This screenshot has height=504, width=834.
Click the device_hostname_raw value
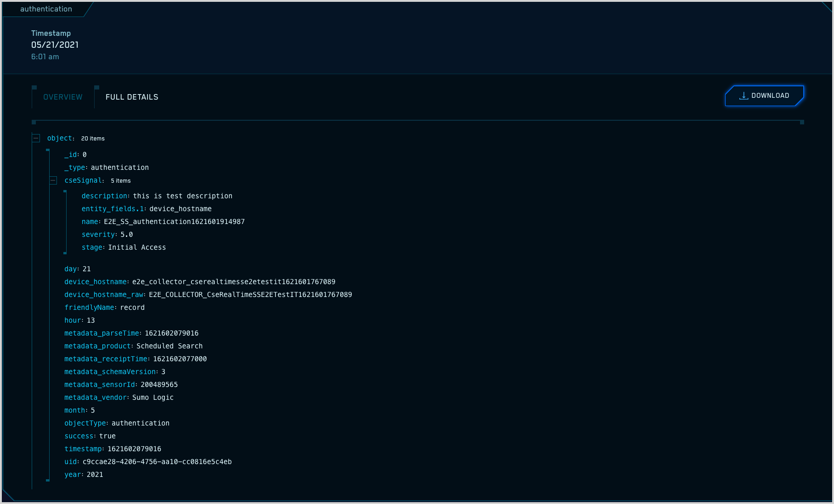[250, 295]
